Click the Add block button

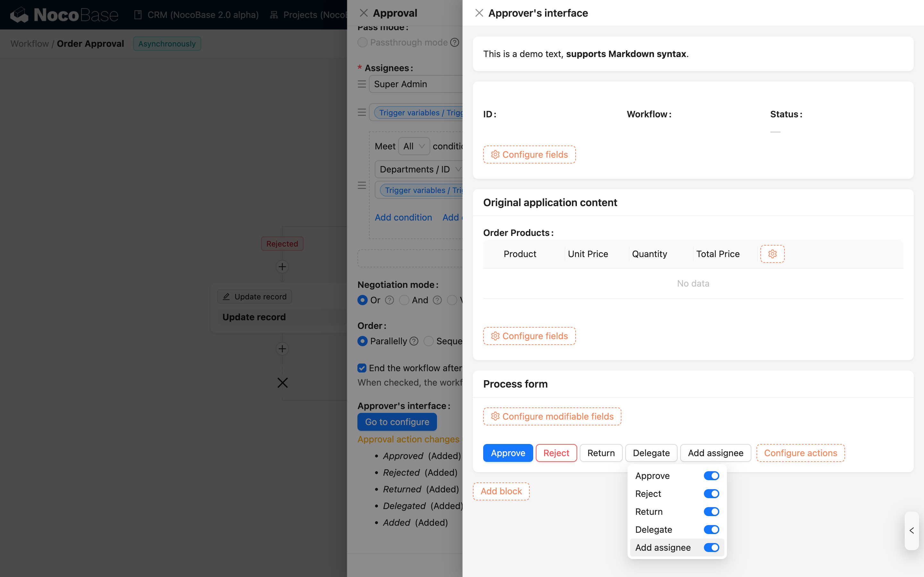tap(501, 491)
